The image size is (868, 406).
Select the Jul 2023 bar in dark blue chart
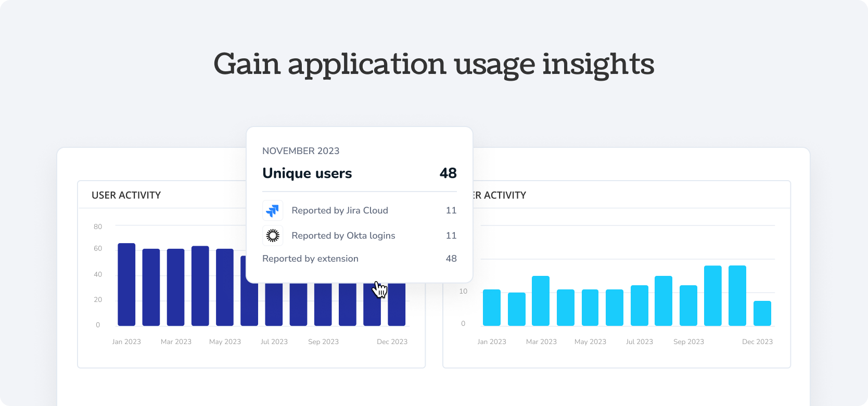coord(274,304)
